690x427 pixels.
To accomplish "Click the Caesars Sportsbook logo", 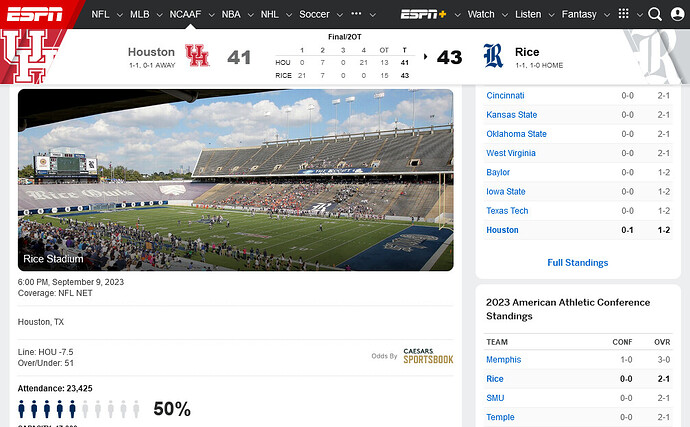I will pyautogui.click(x=428, y=356).
